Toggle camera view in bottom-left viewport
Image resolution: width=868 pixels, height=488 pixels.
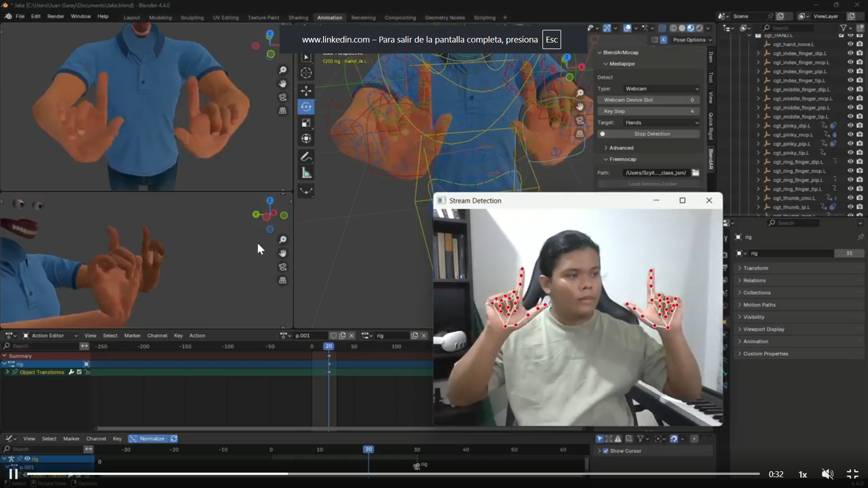coord(283,267)
